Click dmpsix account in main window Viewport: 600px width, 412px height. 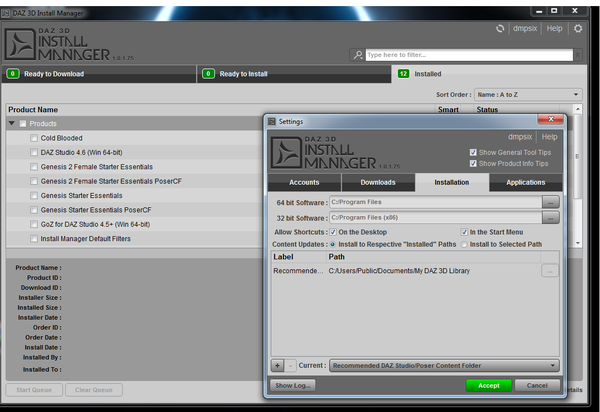tap(525, 29)
